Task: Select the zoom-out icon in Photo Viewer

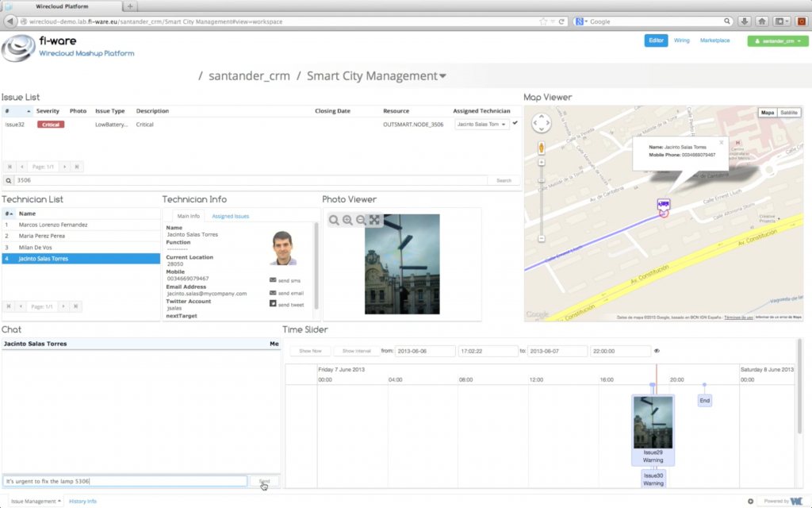Action: click(x=361, y=220)
